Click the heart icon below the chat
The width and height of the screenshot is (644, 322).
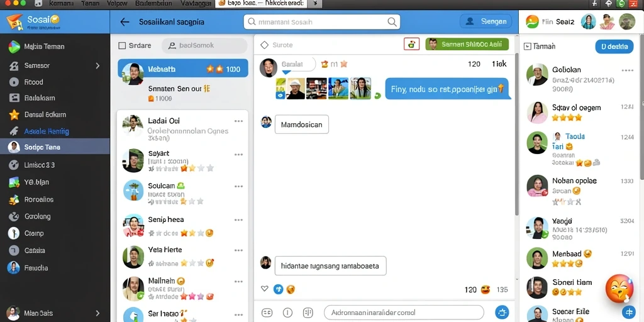click(265, 289)
